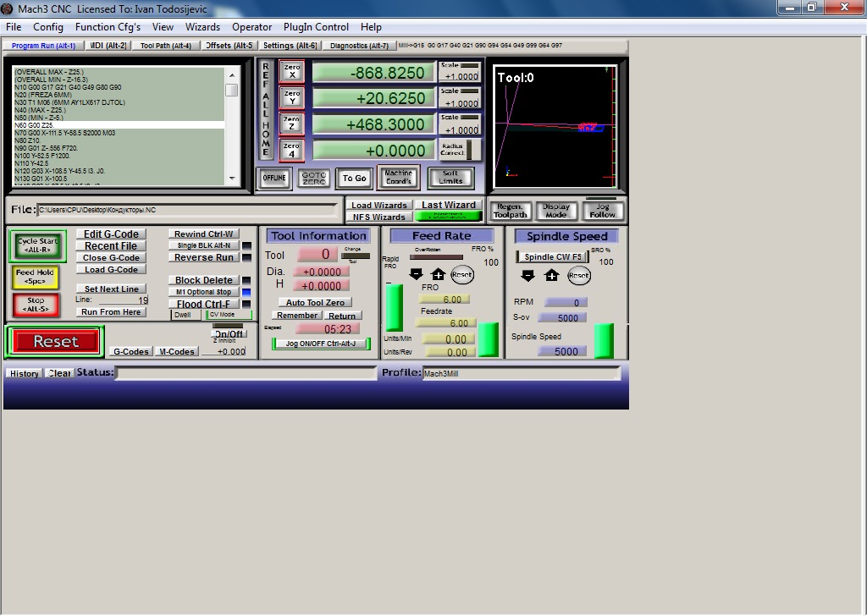The image size is (867, 616).
Task: Increase spindle speed with up arrow
Action: coord(551,275)
